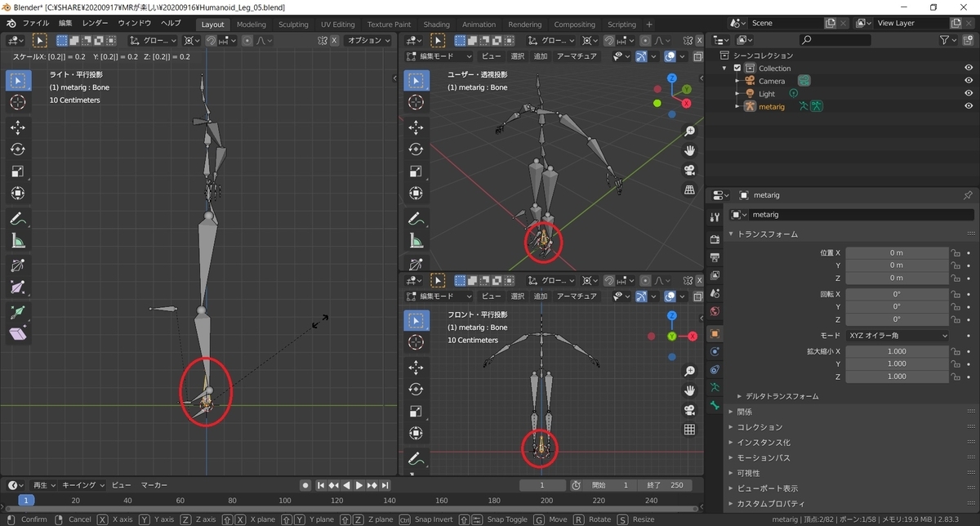
Task: Open the レンダー menu
Action: pos(95,24)
